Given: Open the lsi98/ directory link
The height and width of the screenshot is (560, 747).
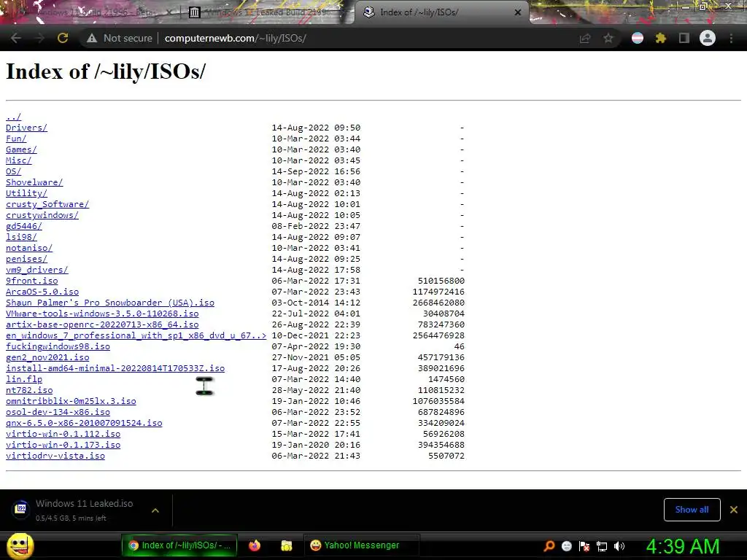Looking at the screenshot, I should click(x=21, y=237).
